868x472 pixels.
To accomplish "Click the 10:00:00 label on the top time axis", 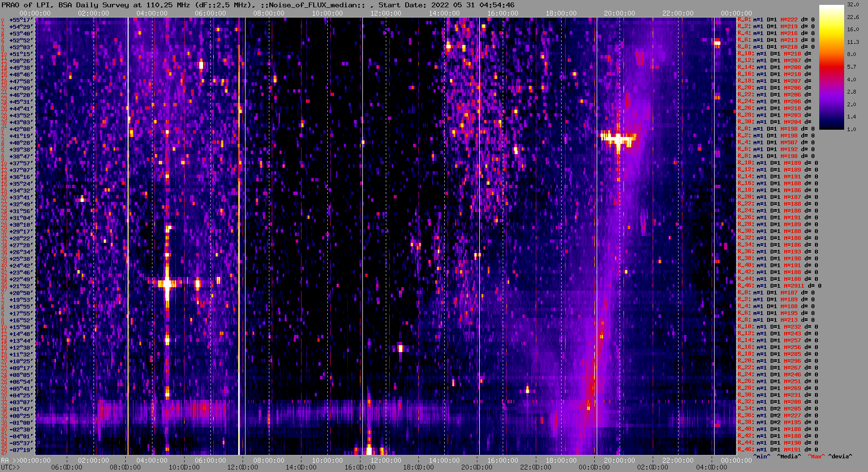I will pyautogui.click(x=327, y=13).
